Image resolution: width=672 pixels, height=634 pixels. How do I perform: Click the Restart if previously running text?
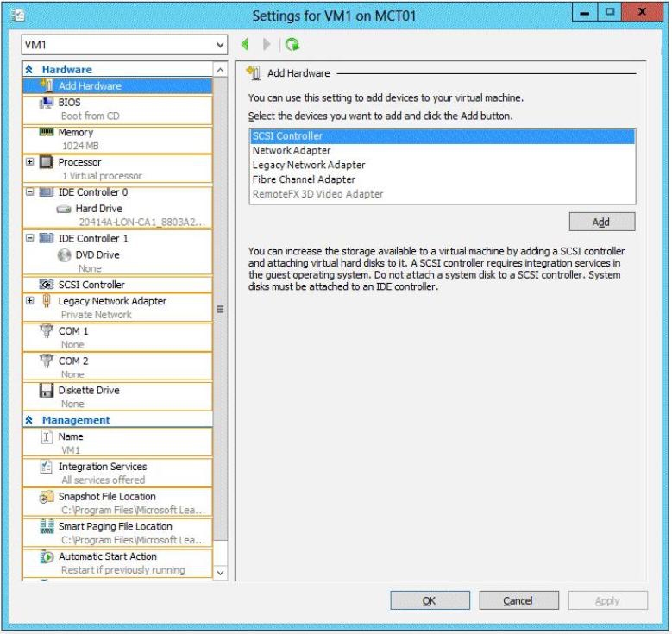(123, 570)
